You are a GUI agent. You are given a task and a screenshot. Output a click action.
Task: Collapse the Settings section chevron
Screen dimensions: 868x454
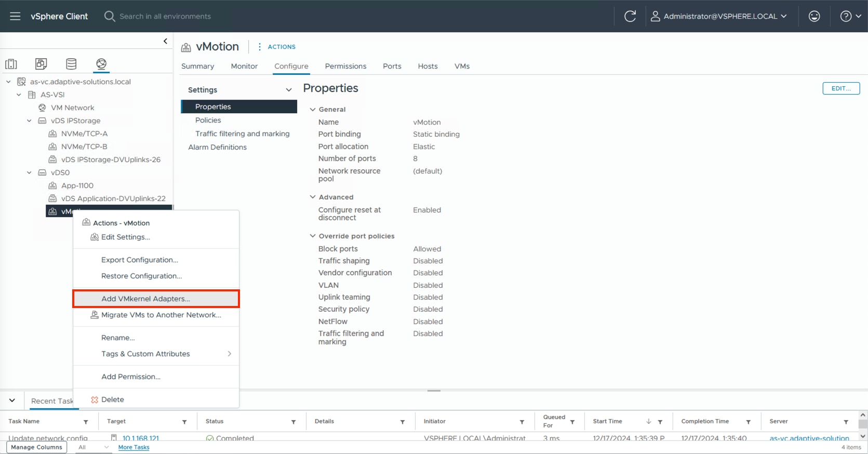[289, 90]
